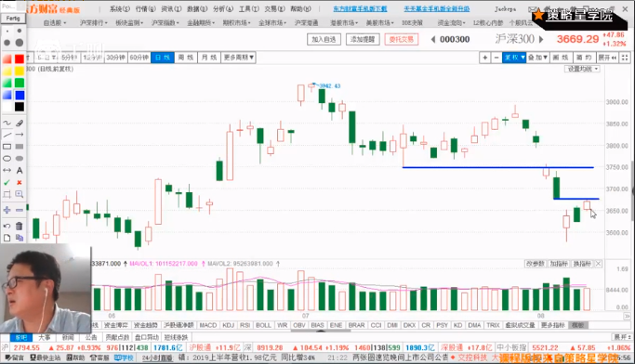The height and width of the screenshot is (364, 635).
Task: Select the outlined rectangle tool
Action: click(x=7, y=147)
